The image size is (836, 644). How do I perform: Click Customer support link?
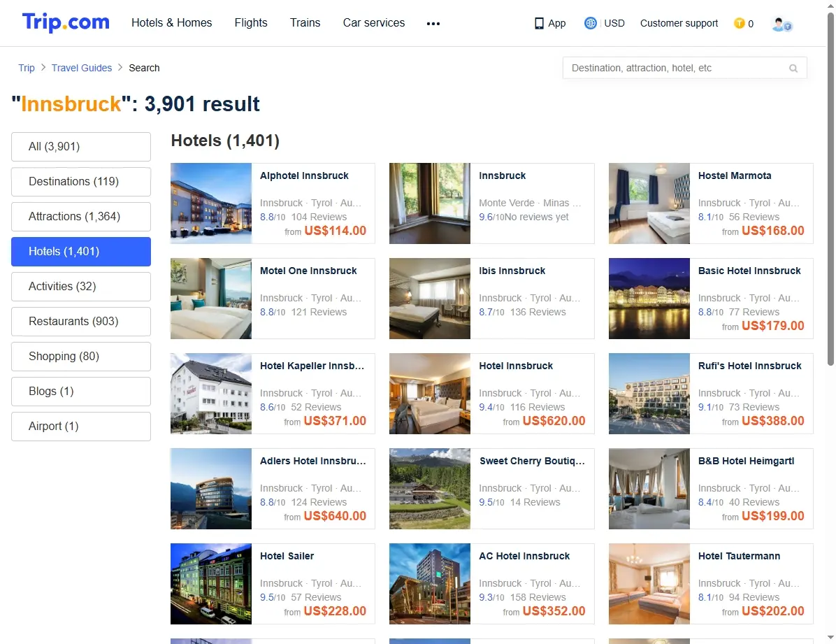click(679, 23)
